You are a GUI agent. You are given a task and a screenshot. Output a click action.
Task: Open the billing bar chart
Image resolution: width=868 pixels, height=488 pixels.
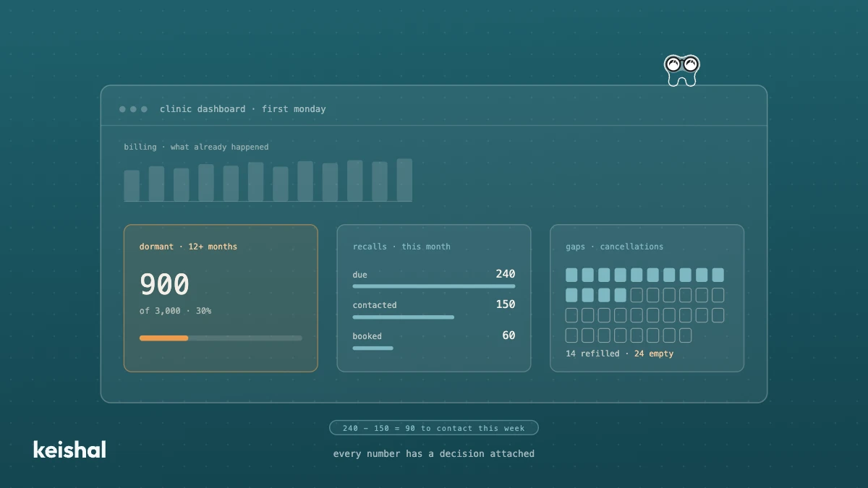click(x=268, y=180)
